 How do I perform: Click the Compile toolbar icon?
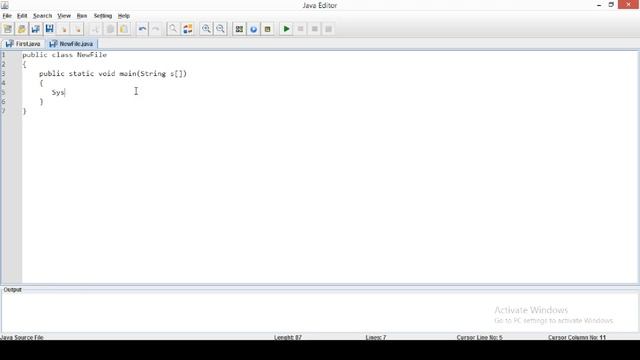pyautogui.click(x=239, y=29)
